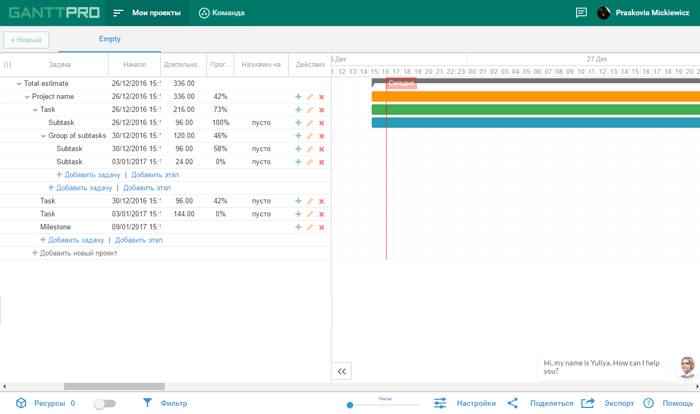This screenshot has width=700, height=414.
Task: Click the Назначен на column header
Action: click(261, 65)
